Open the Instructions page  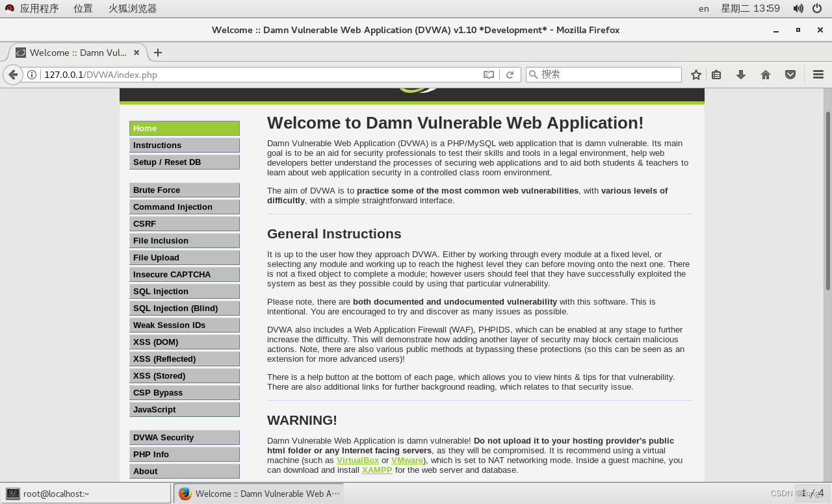click(x=185, y=145)
